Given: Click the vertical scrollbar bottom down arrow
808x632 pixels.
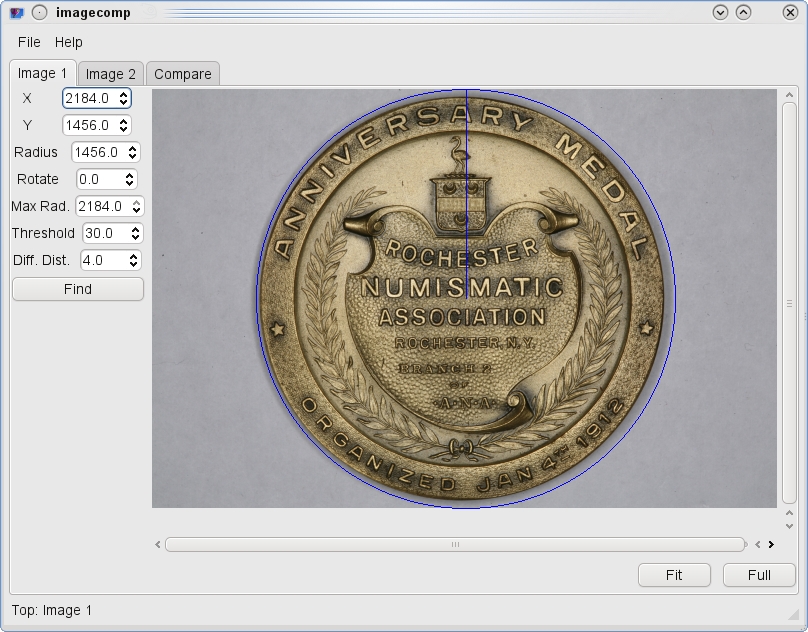Looking at the screenshot, I should (789, 526).
